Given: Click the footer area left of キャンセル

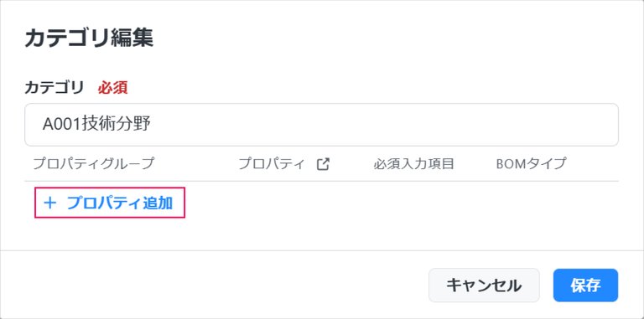Looking at the screenshot, I should 214,286.
